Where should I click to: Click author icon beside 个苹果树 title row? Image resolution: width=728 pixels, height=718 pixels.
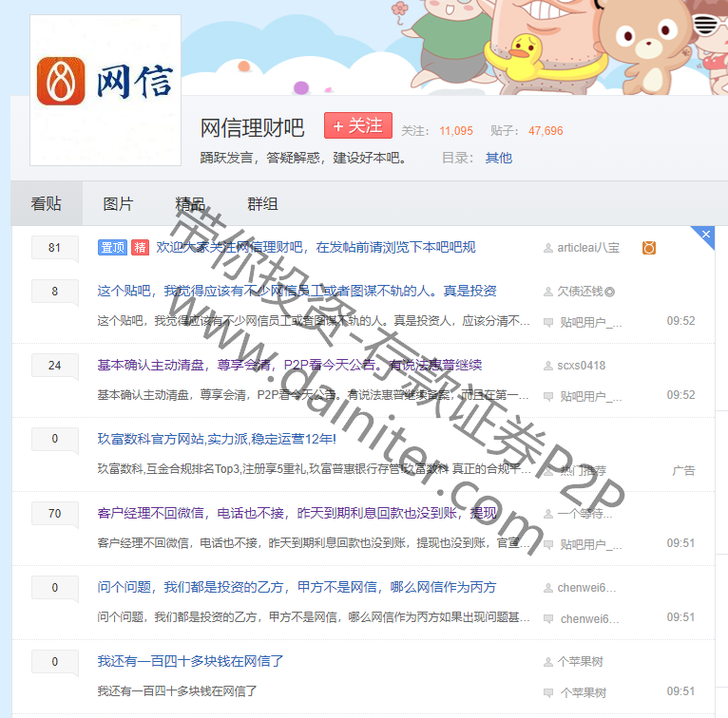pos(548,662)
